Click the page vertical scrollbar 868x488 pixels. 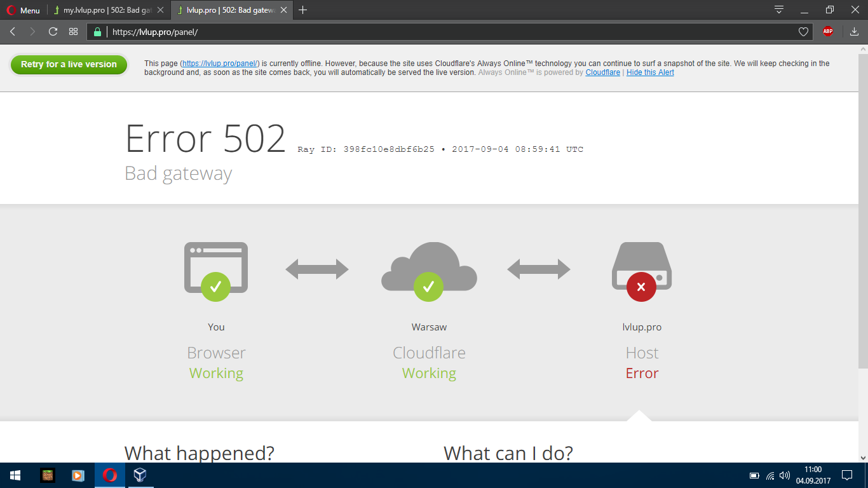(863, 210)
